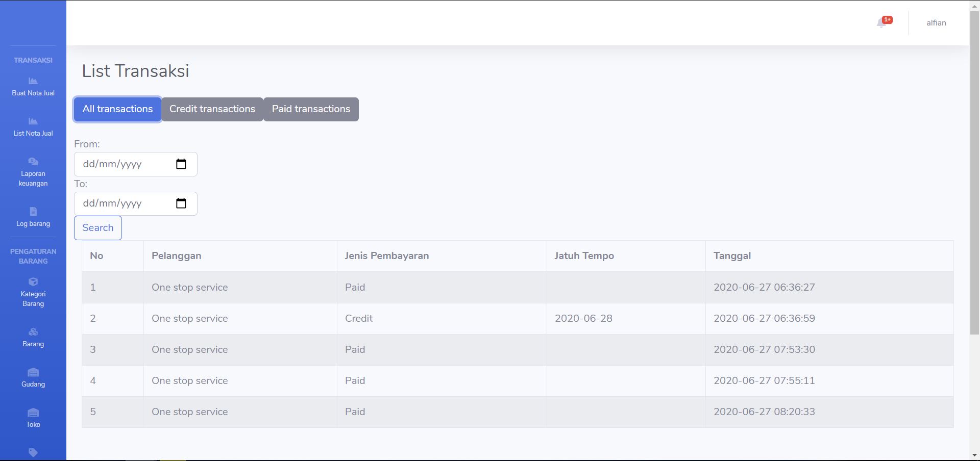Open the alfian user menu
980x461 pixels.
936,23
